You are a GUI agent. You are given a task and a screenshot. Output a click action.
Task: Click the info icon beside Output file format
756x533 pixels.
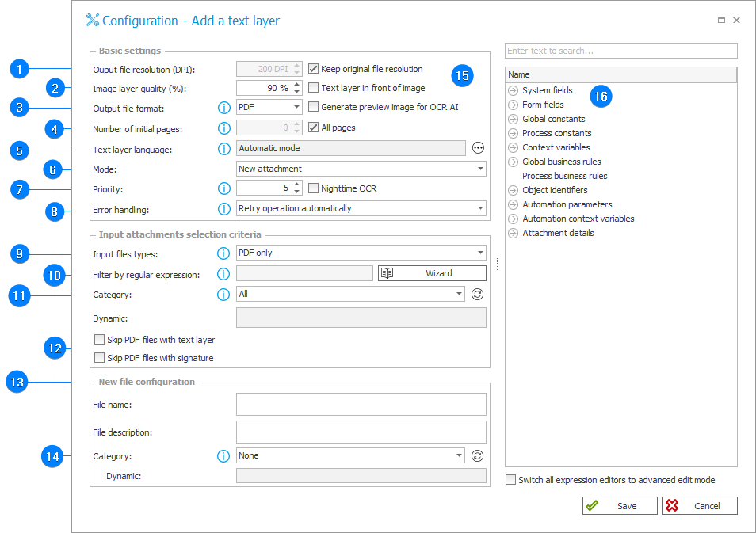223,109
